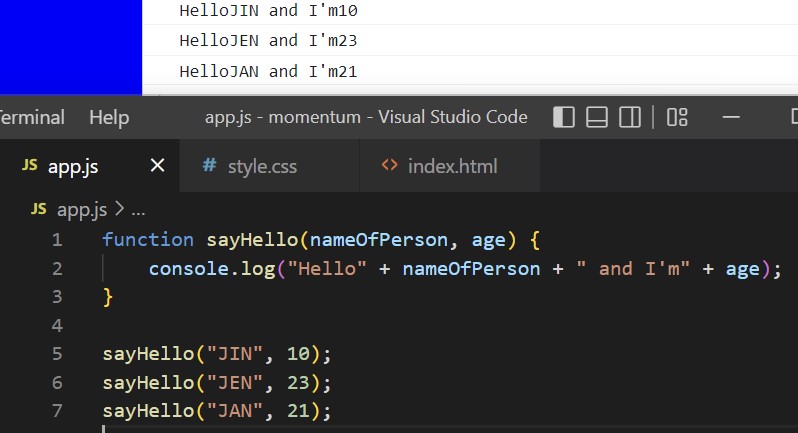Screen dimensions: 798x433
Task: Click the HTML brackets icon on index.html tab
Action: pos(389,165)
